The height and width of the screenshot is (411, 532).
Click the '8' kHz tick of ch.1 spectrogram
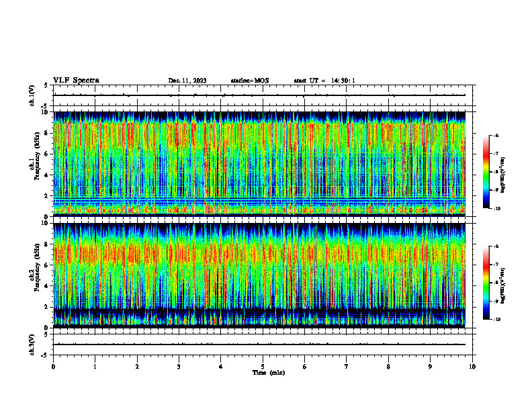[x=46, y=133]
